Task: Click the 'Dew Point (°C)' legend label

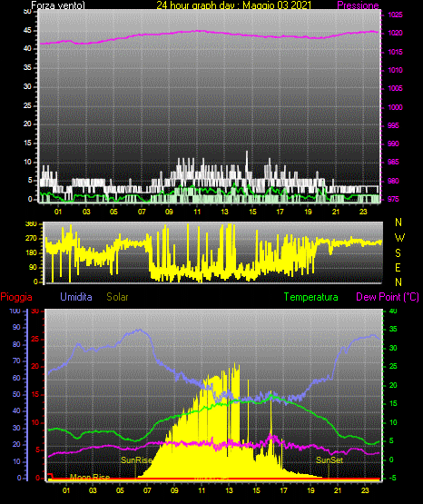Action: 388,297
